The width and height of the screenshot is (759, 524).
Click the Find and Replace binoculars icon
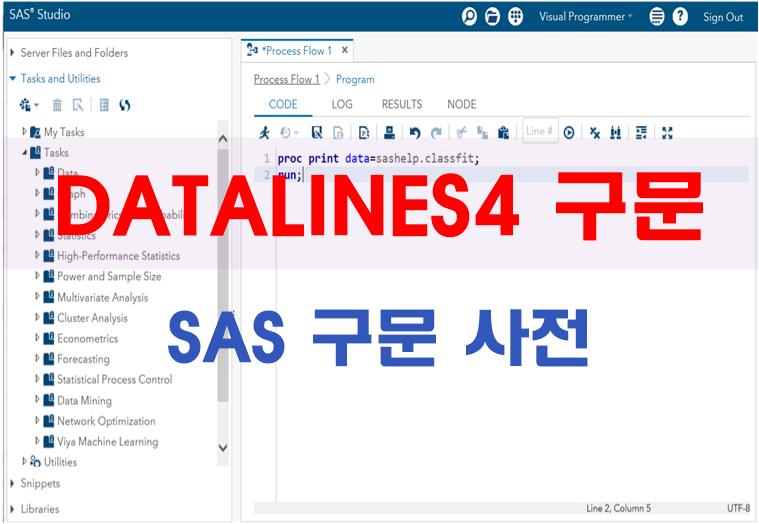coord(615,132)
